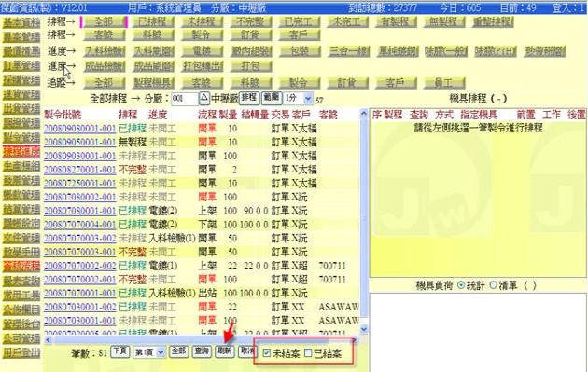Click the left arrow of the horizontal scrollbar
Image resolution: width=588 pixels, height=372 pixels.
(48, 340)
